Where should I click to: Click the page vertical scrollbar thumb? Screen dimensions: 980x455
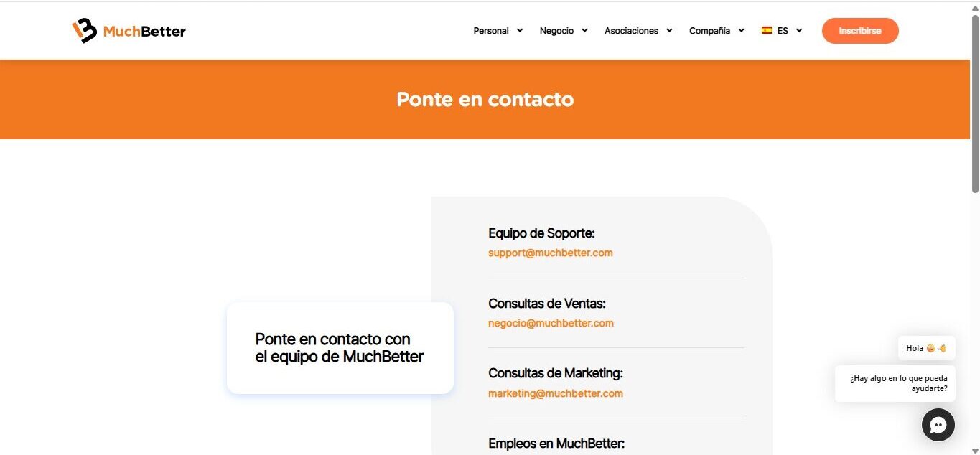click(975, 103)
